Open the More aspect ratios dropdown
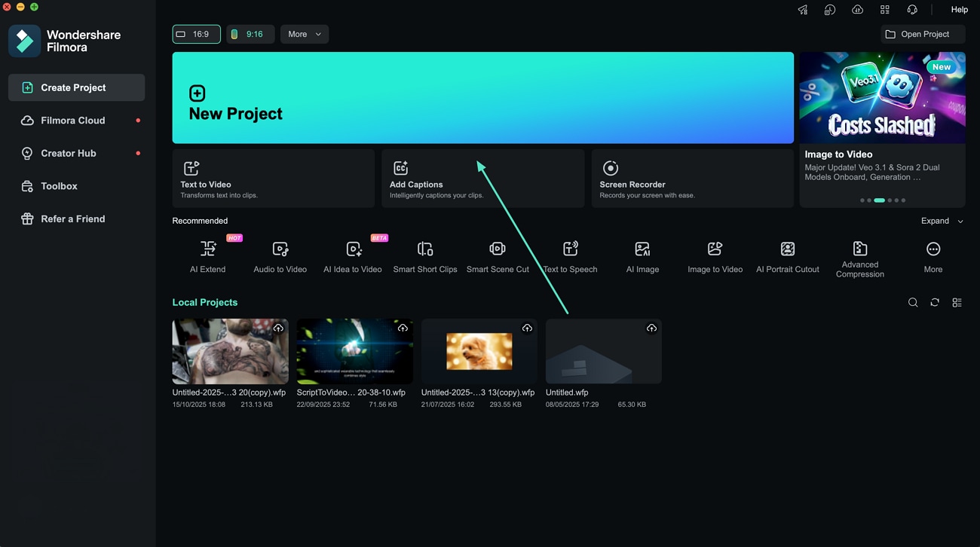The image size is (980, 547). [305, 34]
